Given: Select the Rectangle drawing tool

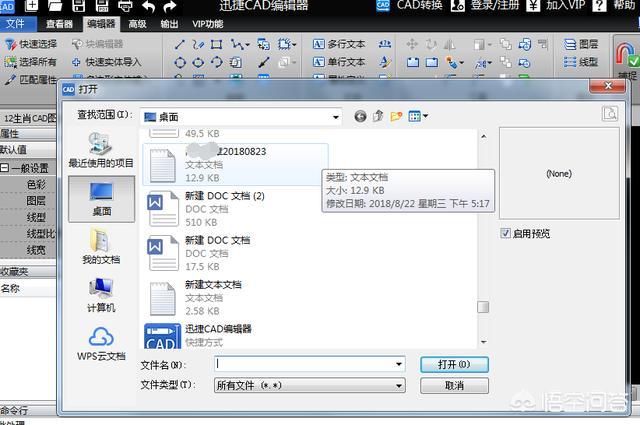Looking at the screenshot, I should (216, 44).
